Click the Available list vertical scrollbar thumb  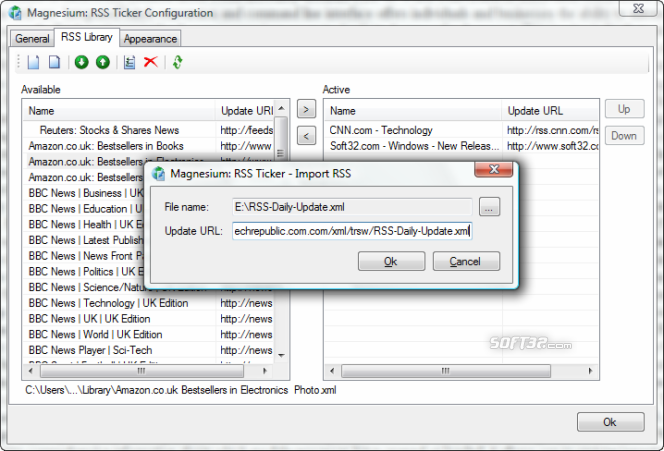click(x=281, y=138)
